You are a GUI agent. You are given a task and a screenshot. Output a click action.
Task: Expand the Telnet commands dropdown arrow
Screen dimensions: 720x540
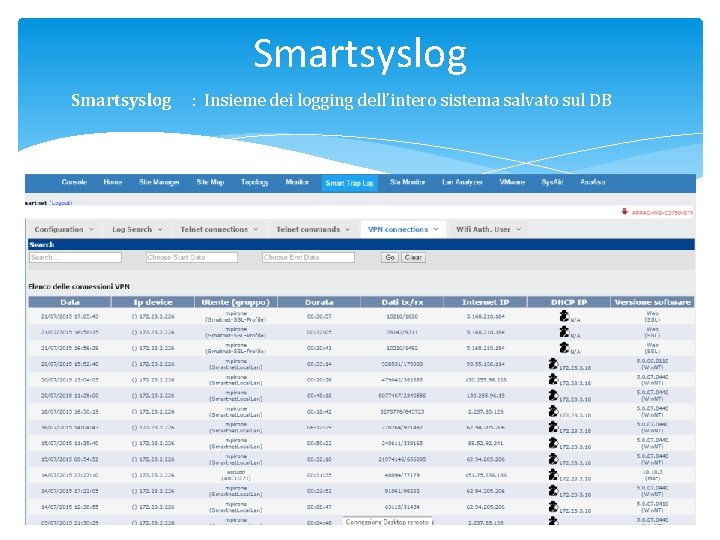(348, 229)
